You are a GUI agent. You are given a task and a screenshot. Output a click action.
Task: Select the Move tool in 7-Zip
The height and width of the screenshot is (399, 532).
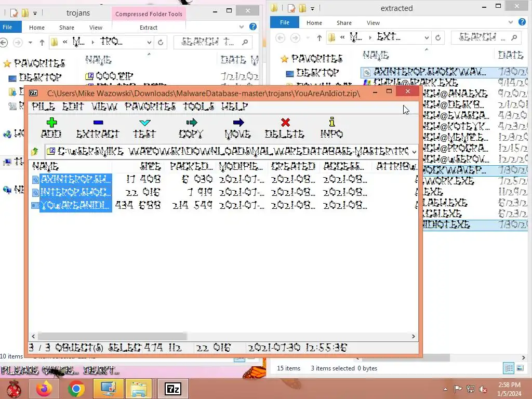tap(238, 128)
